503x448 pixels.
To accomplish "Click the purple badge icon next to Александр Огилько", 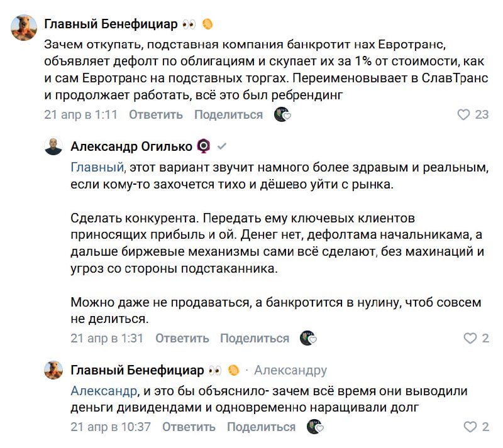I will pos(204,146).
